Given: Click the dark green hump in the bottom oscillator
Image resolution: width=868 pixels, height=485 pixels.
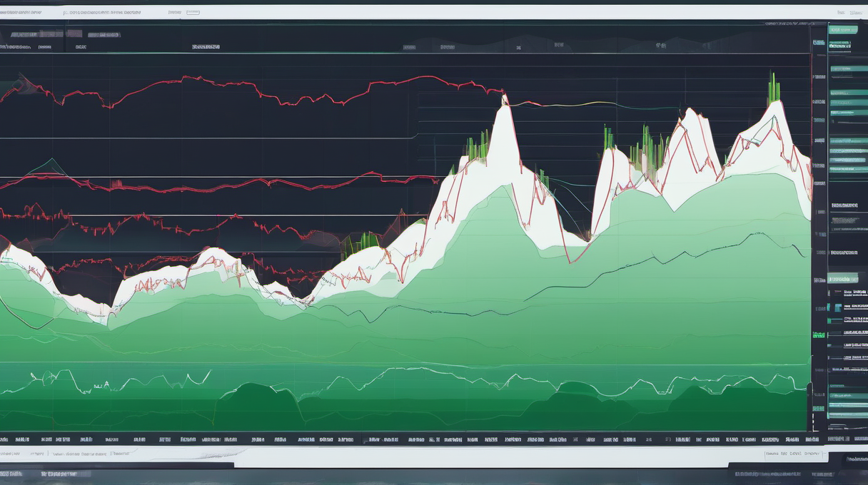Looking at the screenshot, I should click(x=257, y=392).
